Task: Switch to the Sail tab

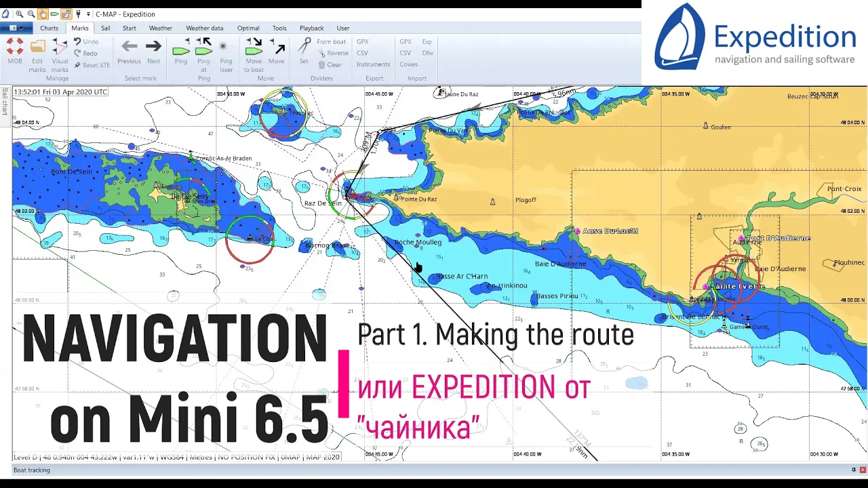Action: click(106, 28)
